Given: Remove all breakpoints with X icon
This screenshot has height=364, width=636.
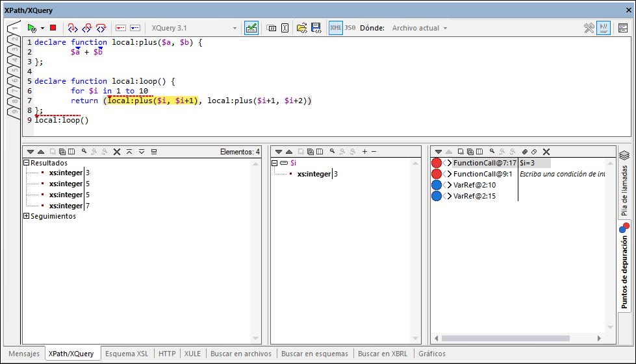Looking at the screenshot, I should pos(546,151).
